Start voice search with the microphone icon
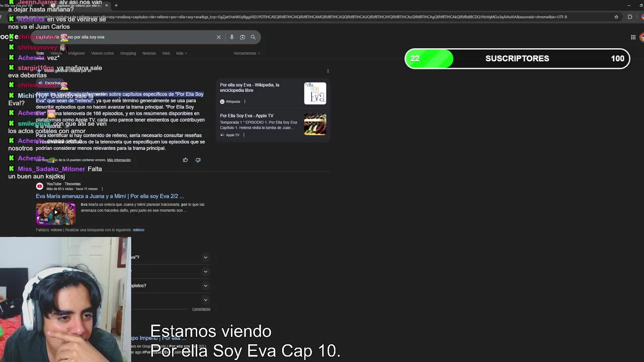Screen dimensions: 644x362 click(x=231, y=37)
